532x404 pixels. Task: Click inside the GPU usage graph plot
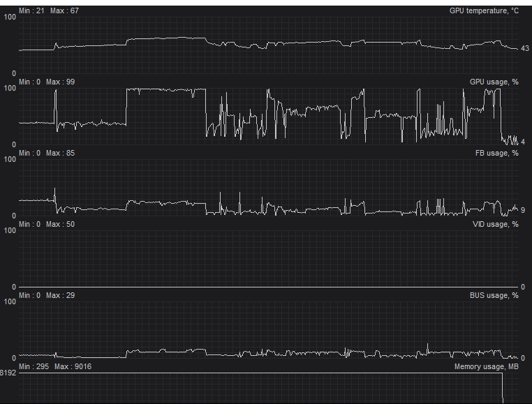click(268, 117)
